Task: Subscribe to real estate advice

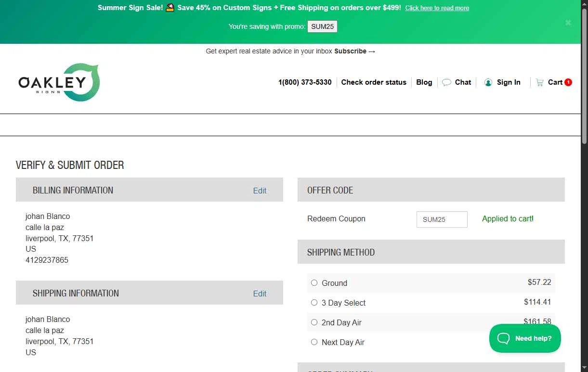Action: pos(354,51)
